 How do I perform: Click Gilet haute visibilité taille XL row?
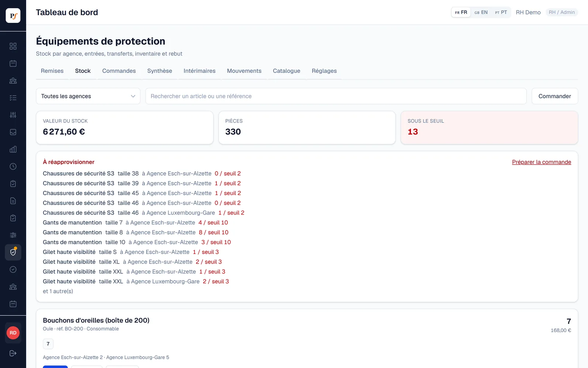click(x=132, y=262)
